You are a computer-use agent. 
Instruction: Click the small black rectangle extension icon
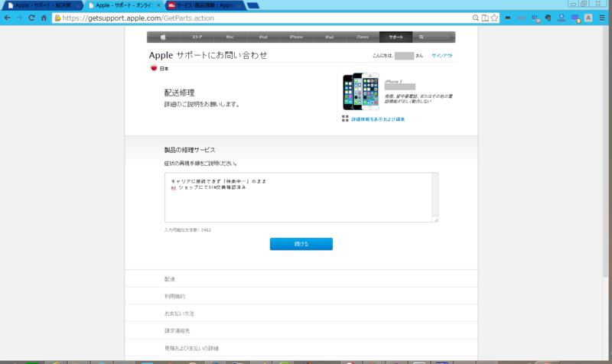pos(508,18)
